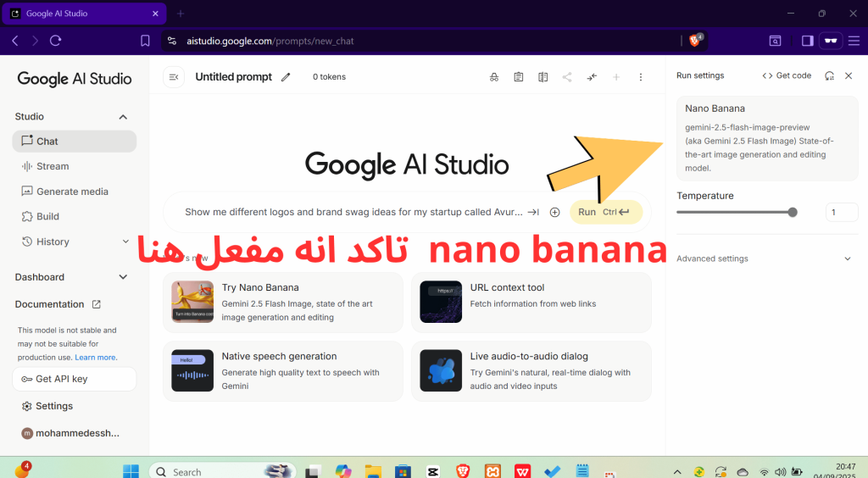Image resolution: width=868 pixels, height=478 pixels.
Task: Open the Try Nano Banana card
Action: [283, 302]
